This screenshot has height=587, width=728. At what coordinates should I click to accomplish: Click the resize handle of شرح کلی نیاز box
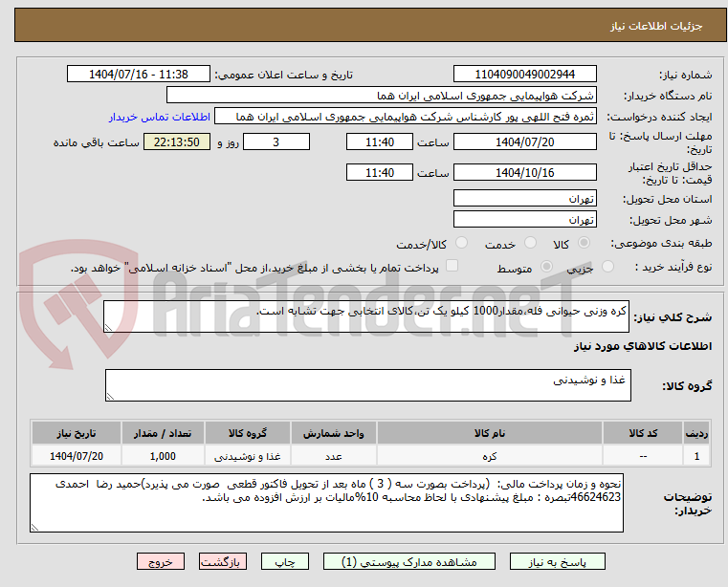[108, 328]
